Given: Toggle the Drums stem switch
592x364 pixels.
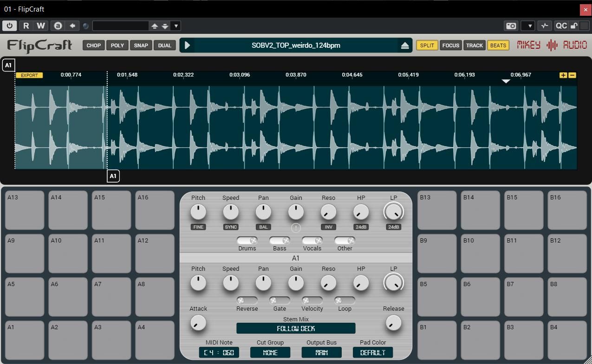Looking at the screenshot, I should [247, 241].
